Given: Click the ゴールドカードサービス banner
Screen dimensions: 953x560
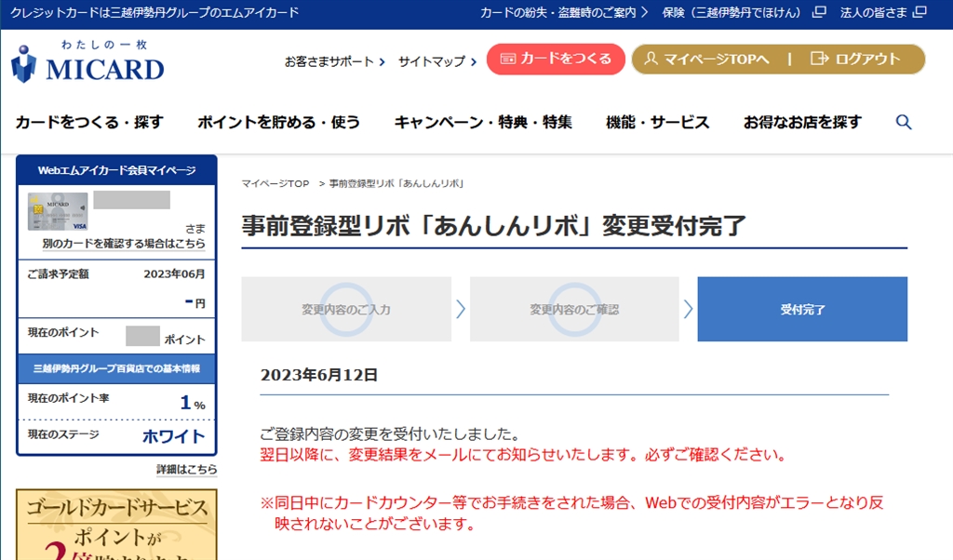Looking at the screenshot, I should click(116, 525).
